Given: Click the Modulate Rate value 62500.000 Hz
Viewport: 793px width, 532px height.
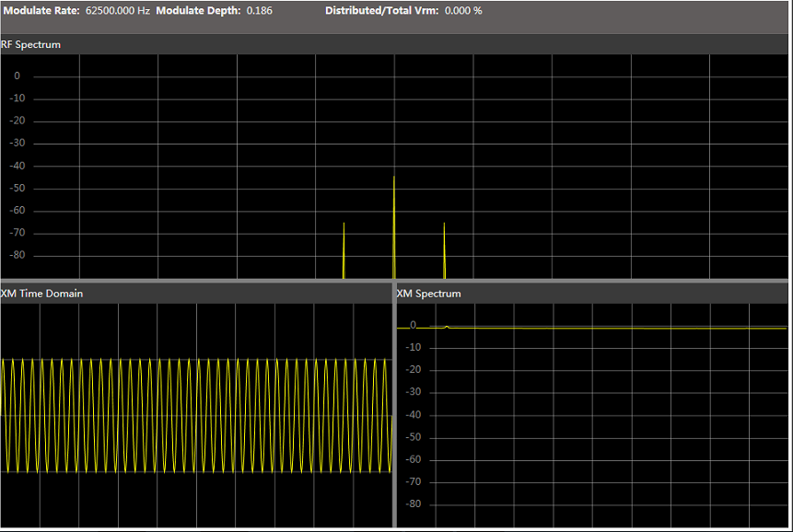Looking at the screenshot, I should click(x=117, y=11).
